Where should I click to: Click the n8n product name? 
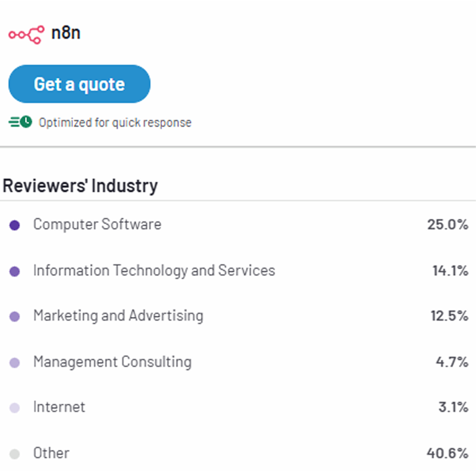[66, 33]
